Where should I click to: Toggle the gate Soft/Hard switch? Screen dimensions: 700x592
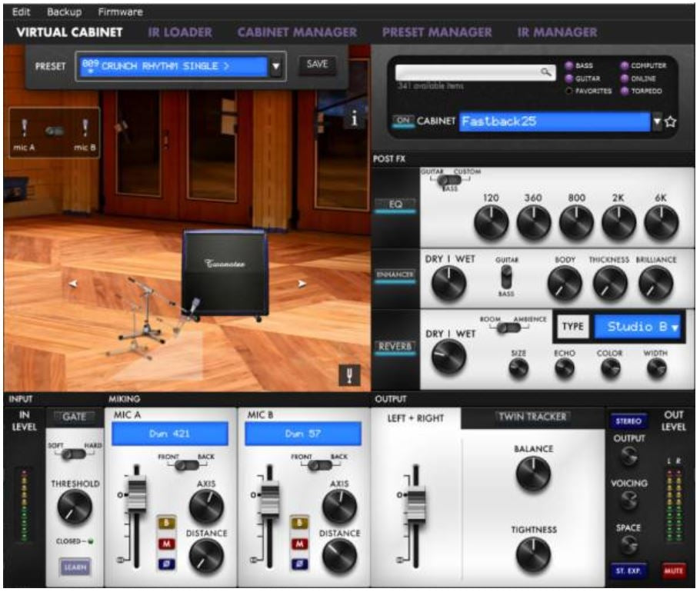[75, 454]
